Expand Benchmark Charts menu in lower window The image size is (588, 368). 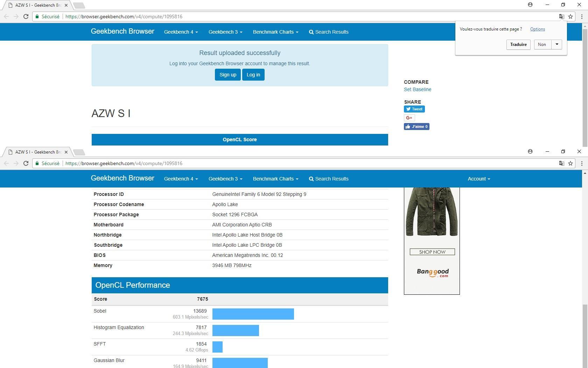point(275,179)
